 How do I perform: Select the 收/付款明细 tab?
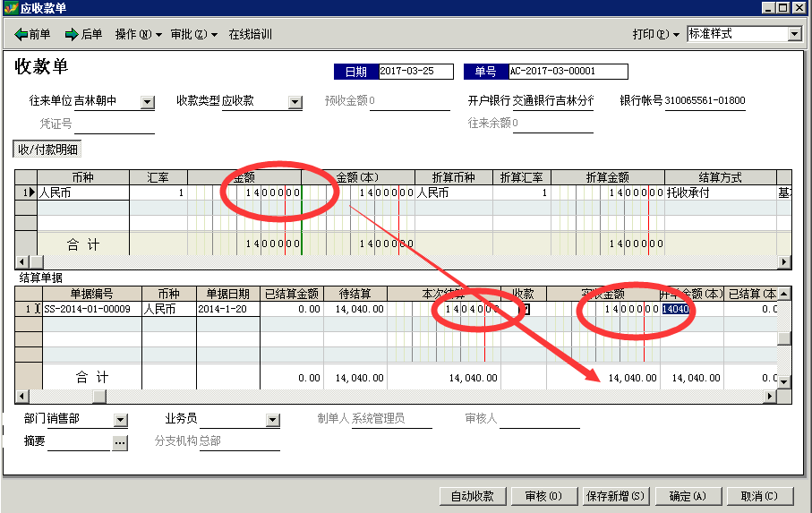coord(47,150)
